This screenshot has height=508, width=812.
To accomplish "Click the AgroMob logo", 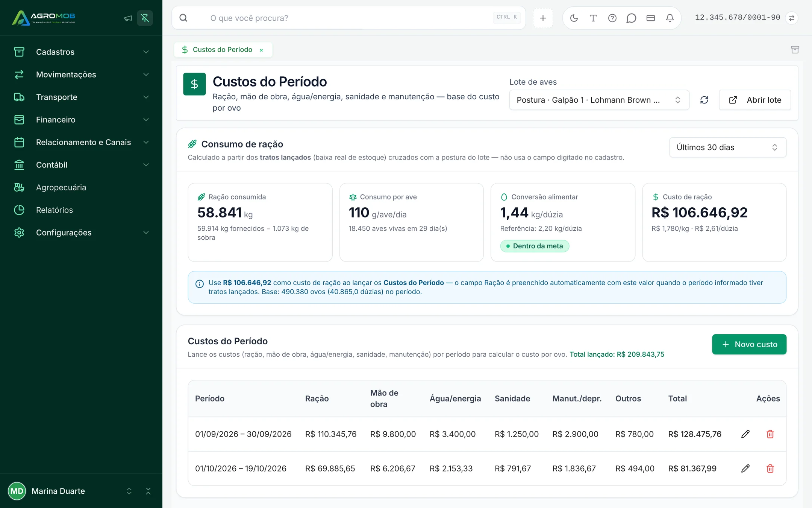I will click(x=44, y=18).
